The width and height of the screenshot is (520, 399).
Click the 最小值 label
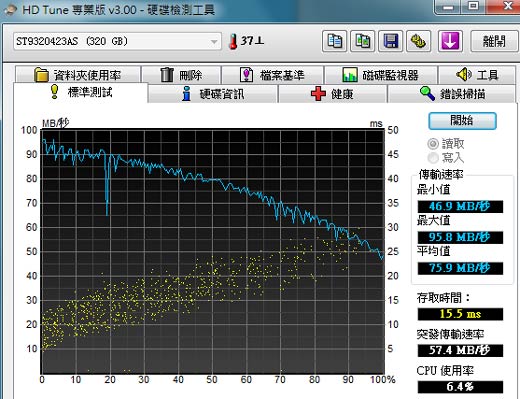pos(433,190)
